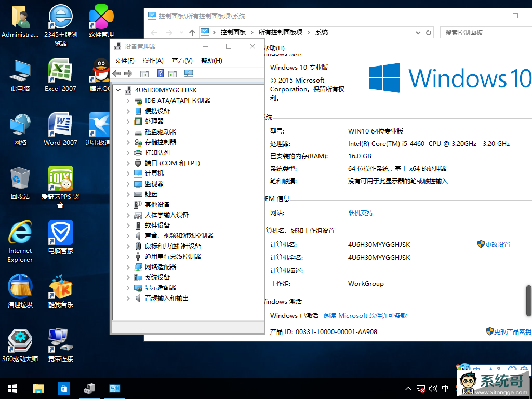Click the show/hide console tree toolbar icon
The width and height of the screenshot is (532, 399).
coord(144,73)
